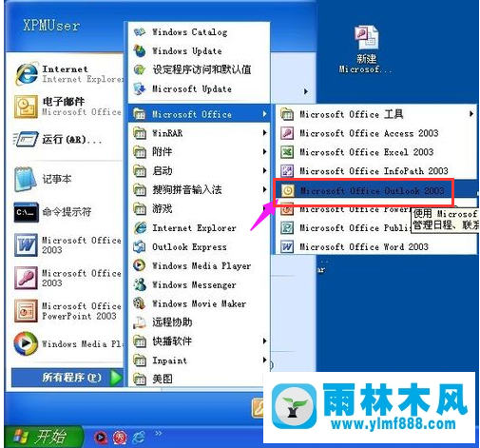The width and height of the screenshot is (480, 448).
Task: Launch Microsoft Office Excel 2003
Action: pyautogui.click(x=376, y=152)
